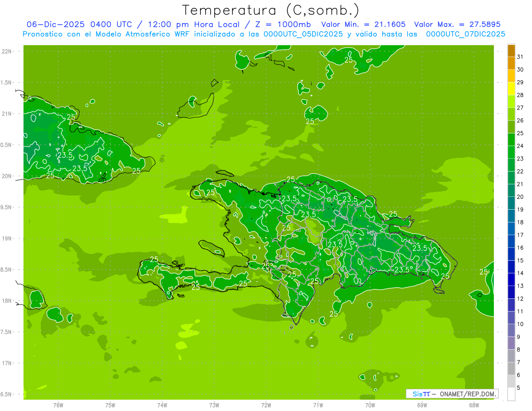Click the "17N" latitude axis label
Screen dimensions: 532x411
pyautogui.click(x=8, y=363)
